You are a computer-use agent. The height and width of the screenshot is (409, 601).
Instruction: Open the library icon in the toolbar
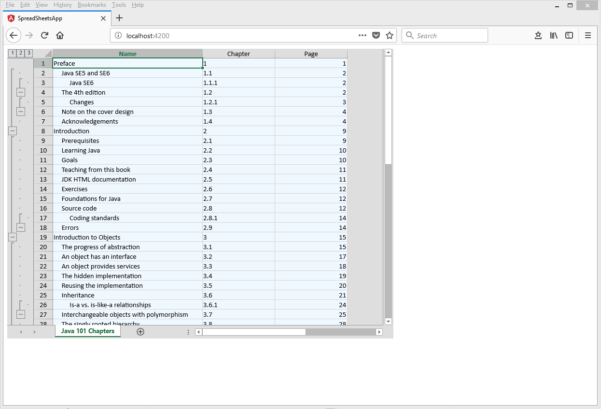551,35
